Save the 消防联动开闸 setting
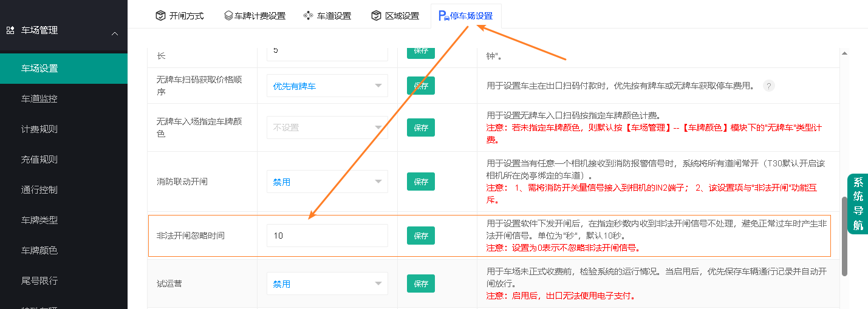This screenshot has width=868, height=309. [421, 182]
